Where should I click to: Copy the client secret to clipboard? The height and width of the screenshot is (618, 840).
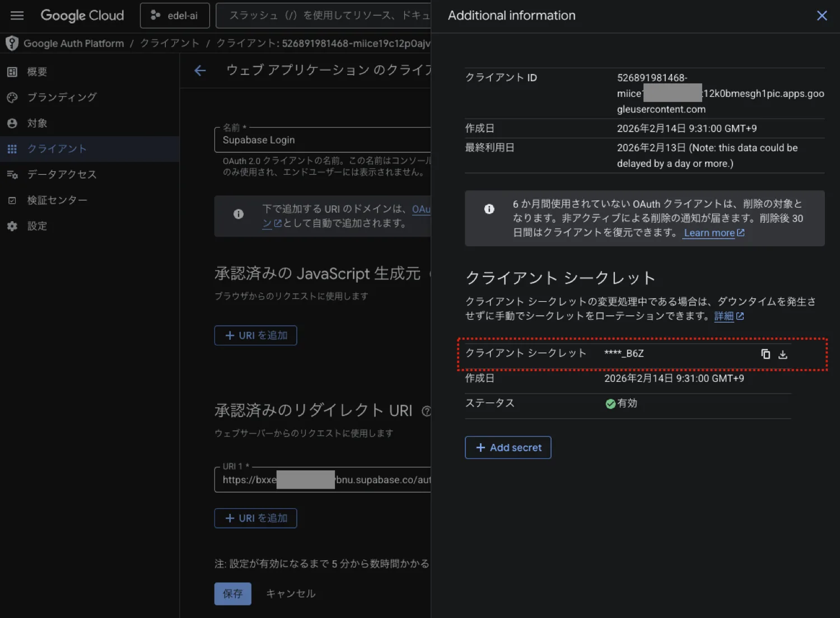pos(766,354)
